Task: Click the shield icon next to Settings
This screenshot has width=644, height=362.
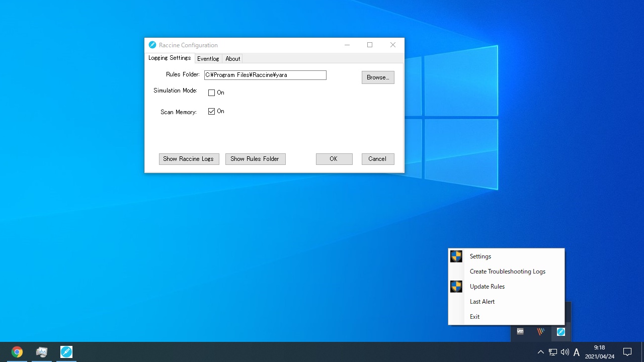Action: pos(456,256)
